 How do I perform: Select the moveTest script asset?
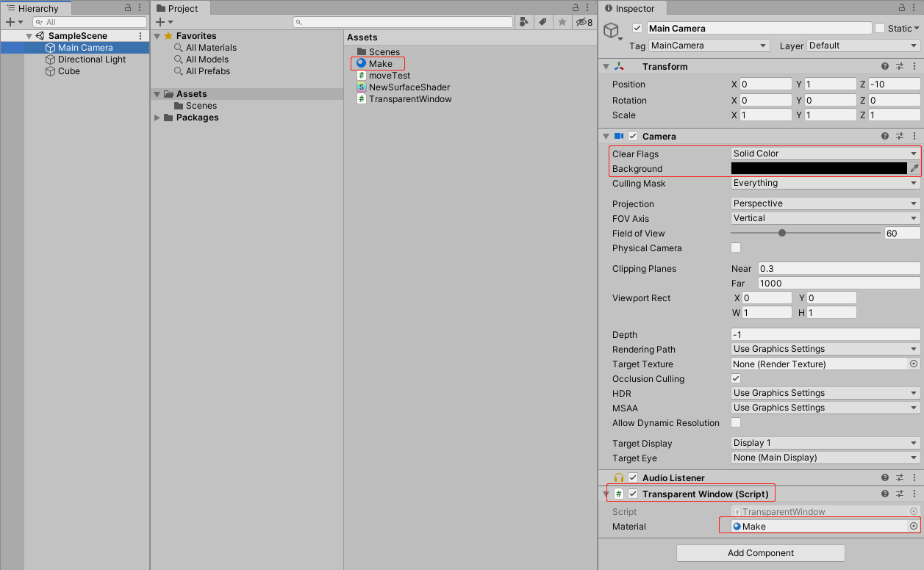pyautogui.click(x=390, y=76)
